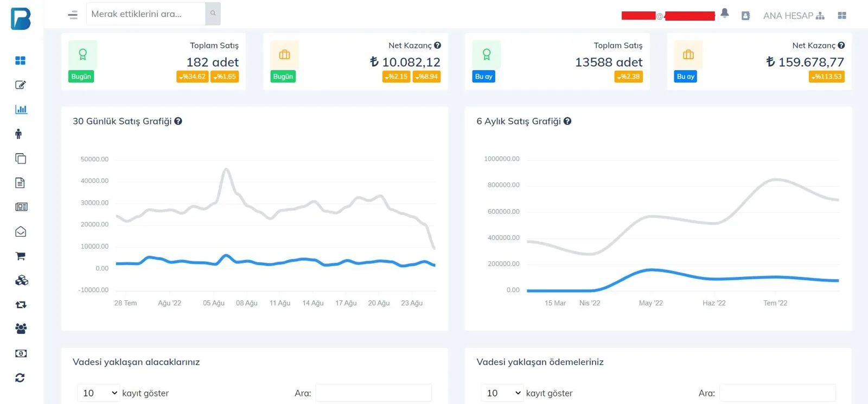Click the blue B logo
Viewport: 868px width, 404px height.
click(21, 18)
